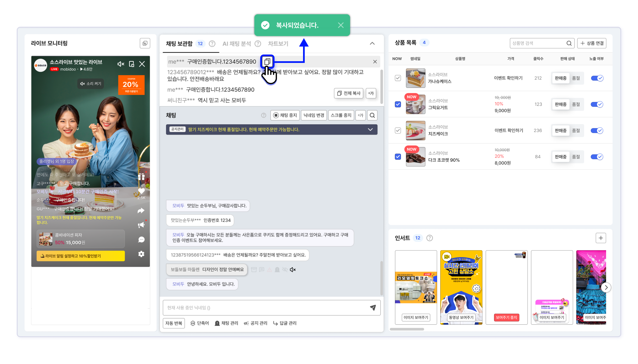The image size is (638, 364).
Task: Open the pop-out monitor icon in 라이브 모니터링
Action: click(145, 43)
